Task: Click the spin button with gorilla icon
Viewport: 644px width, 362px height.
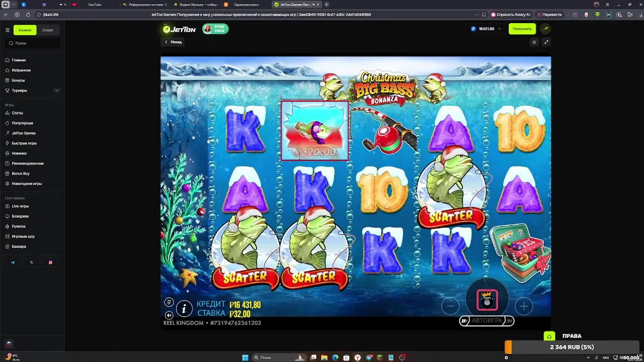Action: coord(487,300)
